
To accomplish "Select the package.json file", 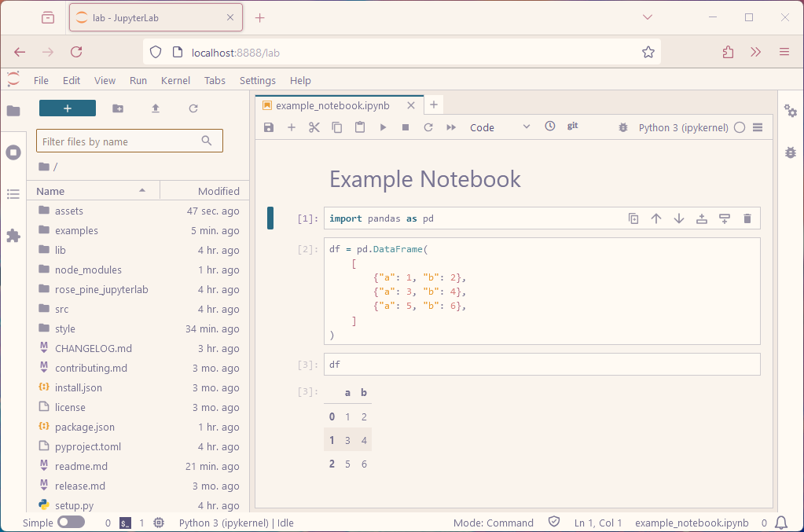I will coord(138,427).
